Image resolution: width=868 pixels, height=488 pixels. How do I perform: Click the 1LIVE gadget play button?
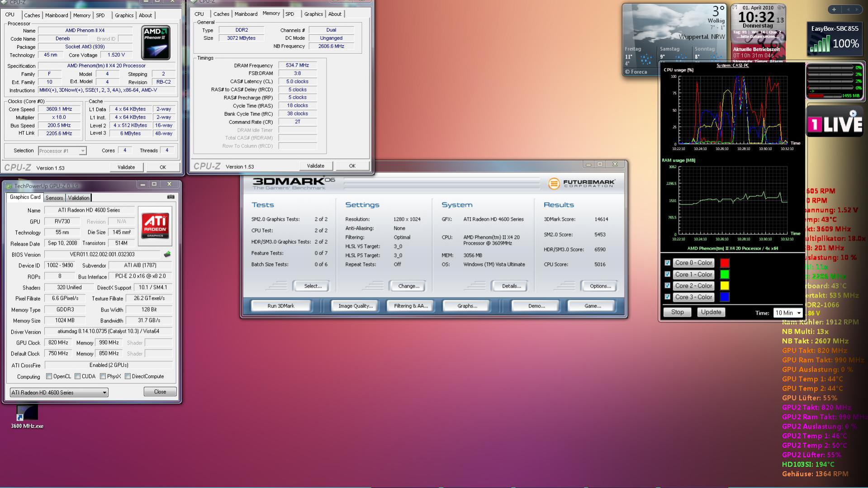[x=853, y=114]
